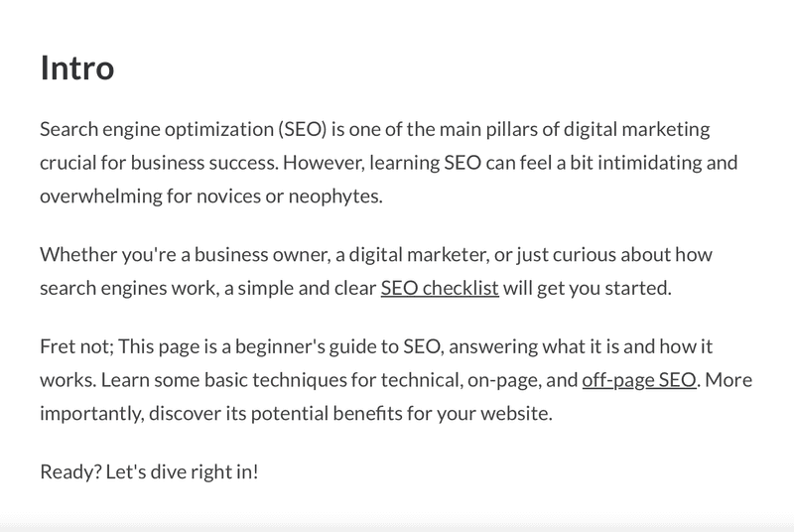The width and height of the screenshot is (794, 532).
Task: Click the "Ready? Let's dive right in!" line
Action: pos(150,471)
